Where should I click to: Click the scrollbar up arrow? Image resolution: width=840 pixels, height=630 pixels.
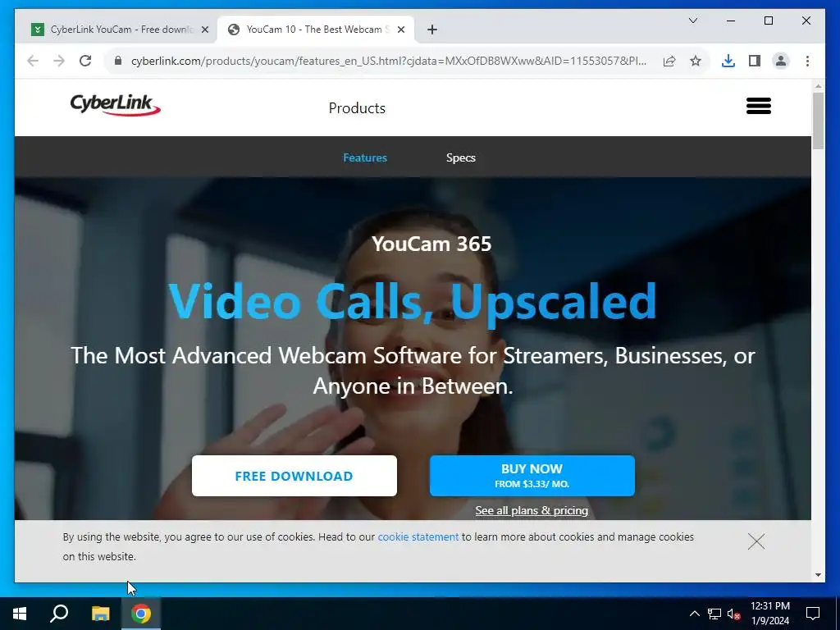point(818,86)
